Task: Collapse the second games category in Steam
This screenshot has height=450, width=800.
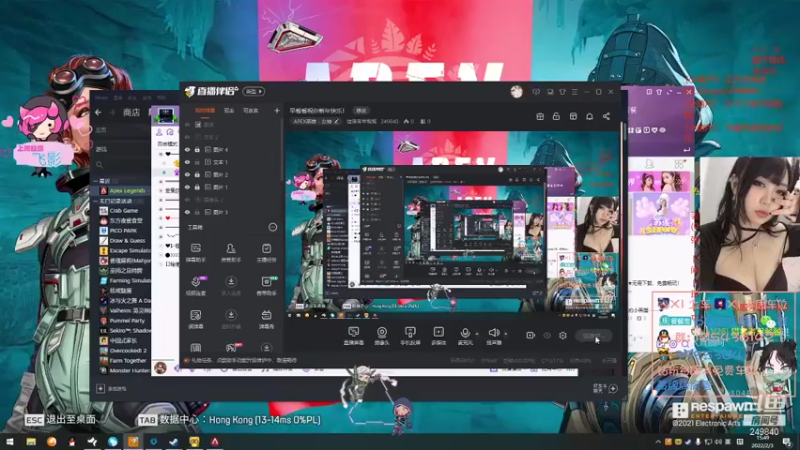Action: point(95,201)
